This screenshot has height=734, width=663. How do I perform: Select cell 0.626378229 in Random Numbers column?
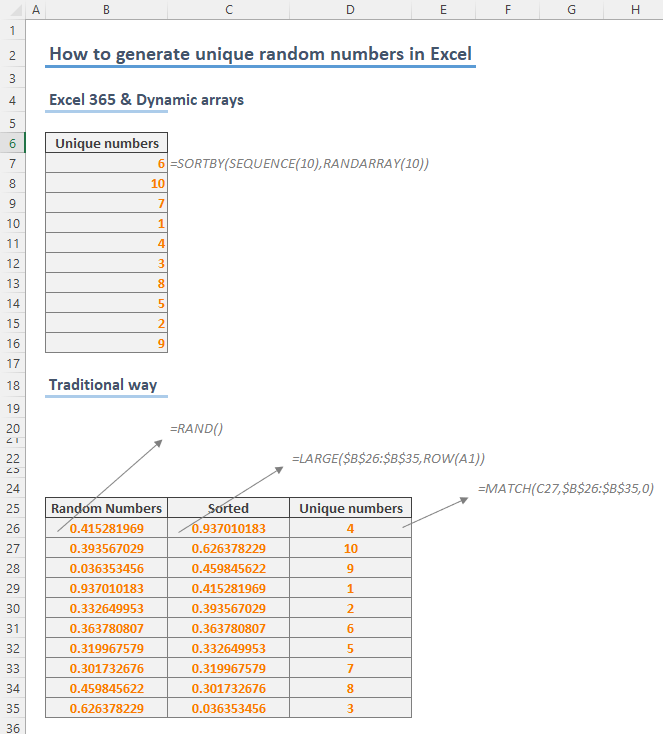pos(107,708)
